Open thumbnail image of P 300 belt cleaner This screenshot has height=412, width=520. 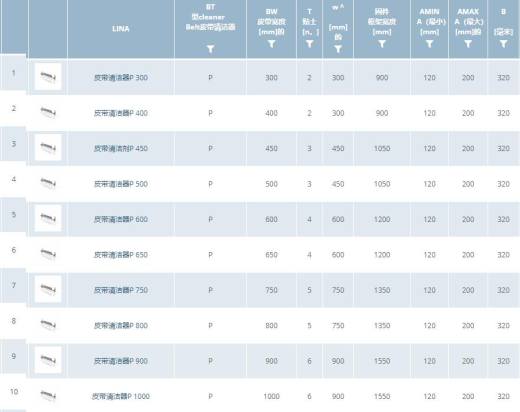tap(48, 77)
